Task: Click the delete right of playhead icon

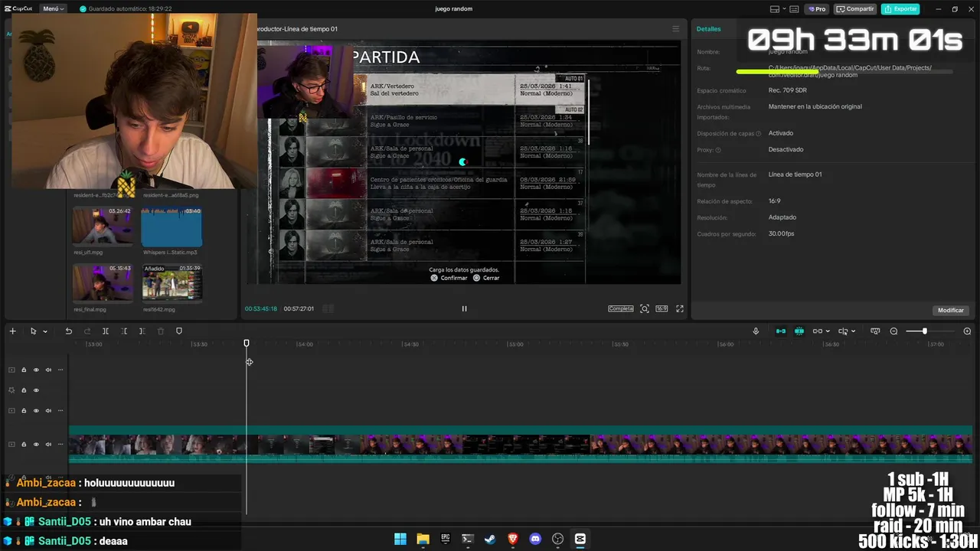Action: click(142, 331)
